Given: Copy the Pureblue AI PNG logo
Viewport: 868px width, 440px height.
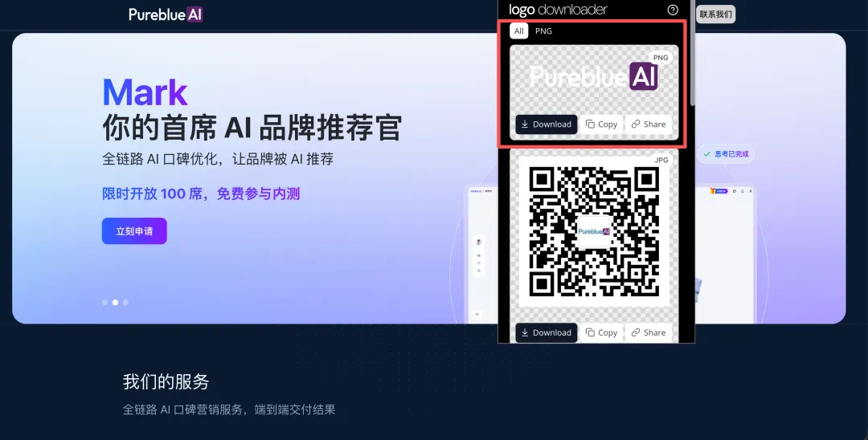Looking at the screenshot, I should (x=601, y=124).
